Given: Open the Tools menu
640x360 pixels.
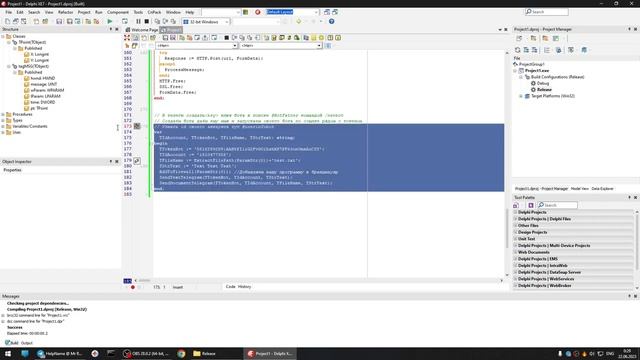Looking at the screenshot, I should click(138, 12).
